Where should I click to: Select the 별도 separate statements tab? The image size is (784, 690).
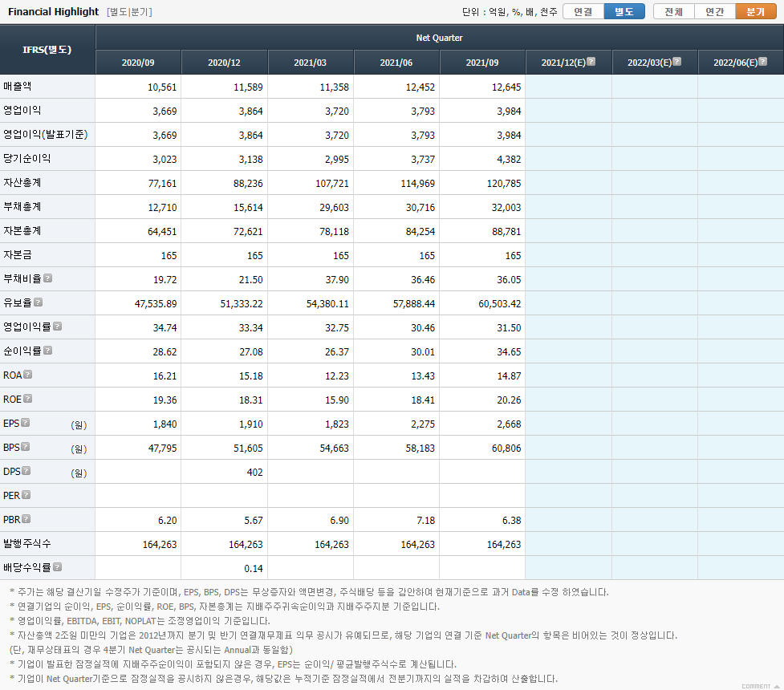point(624,11)
